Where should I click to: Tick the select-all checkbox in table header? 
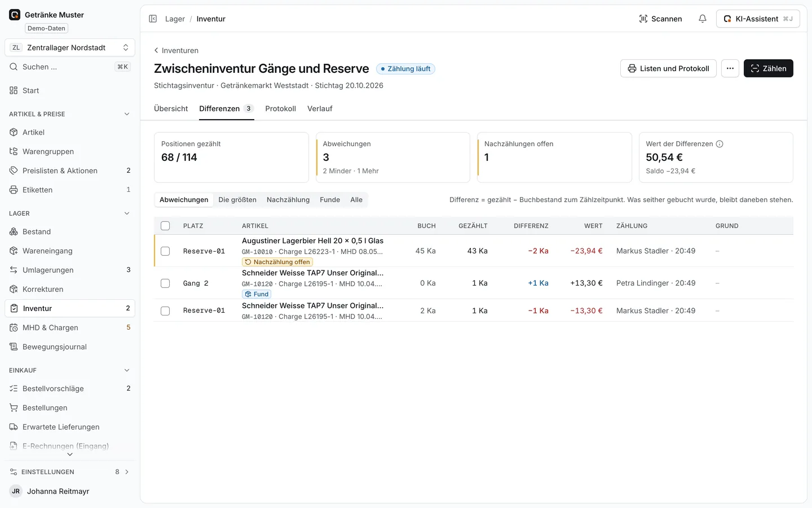coord(165,226)
